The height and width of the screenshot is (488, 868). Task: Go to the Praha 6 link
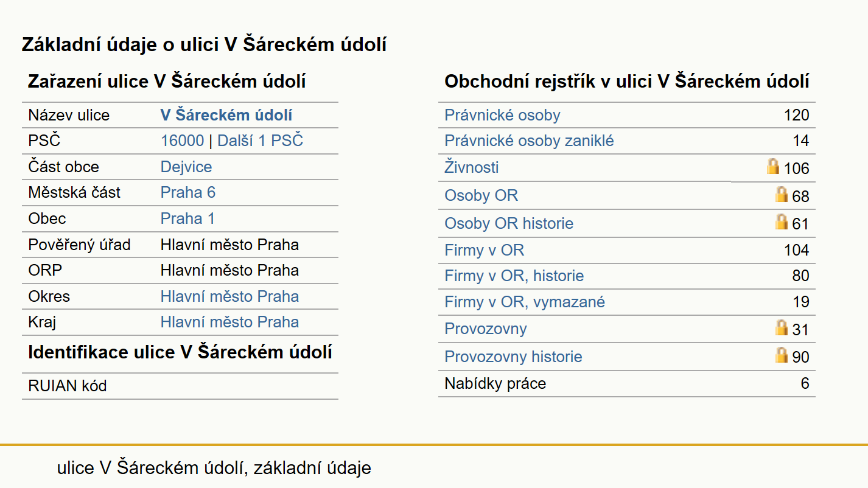coord(188,193)
